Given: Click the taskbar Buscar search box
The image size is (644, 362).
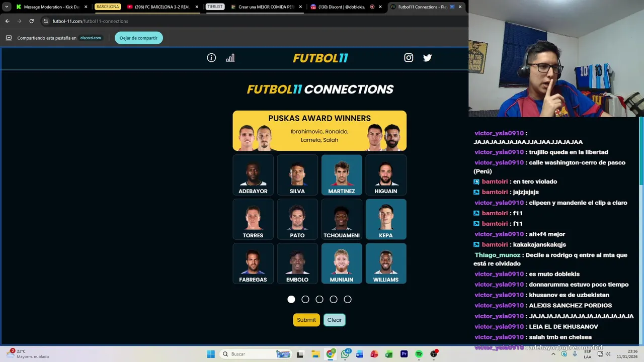Looking at the screenshot, I should click(x=257, y=354).
